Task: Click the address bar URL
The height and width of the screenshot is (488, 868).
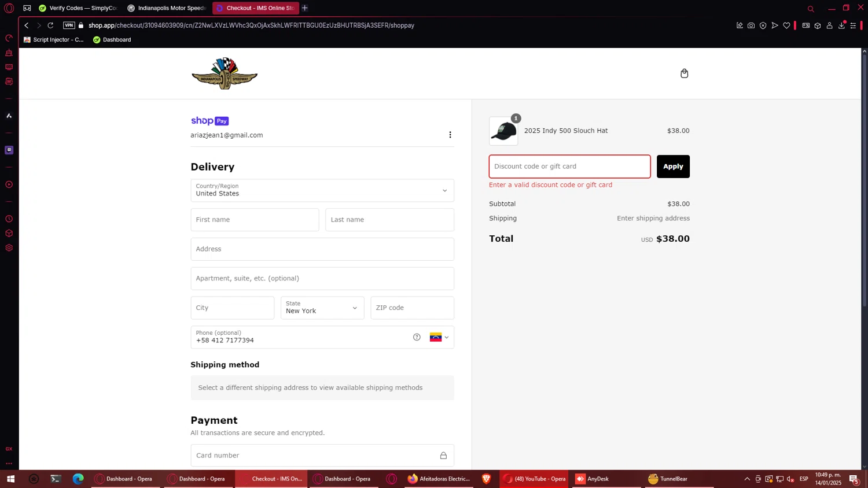Action: (251, 25)
